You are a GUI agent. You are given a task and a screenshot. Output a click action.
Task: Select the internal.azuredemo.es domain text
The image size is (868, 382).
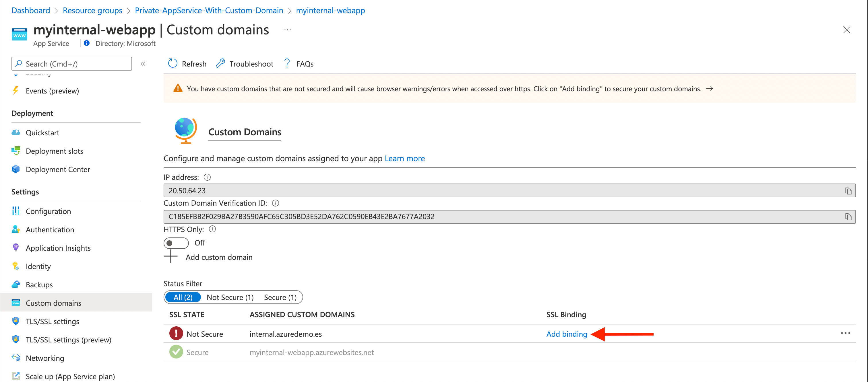pyautogui.click(x=285, y=334)
